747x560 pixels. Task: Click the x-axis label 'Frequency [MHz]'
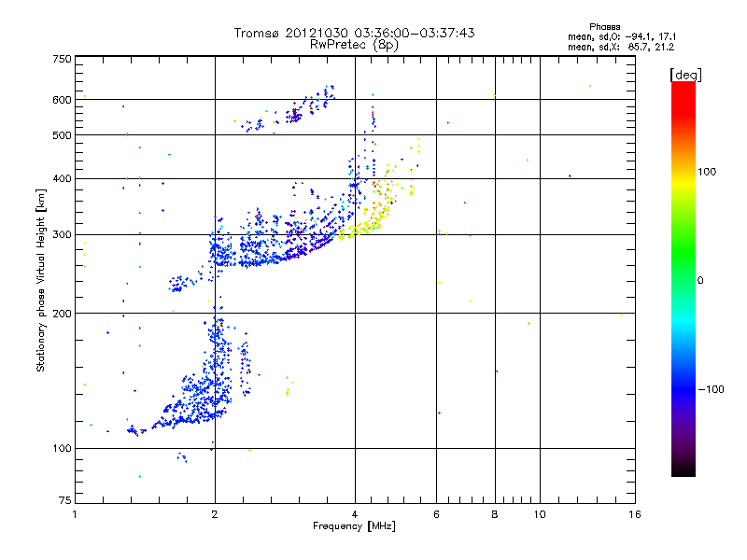click(x=354, y=526)
